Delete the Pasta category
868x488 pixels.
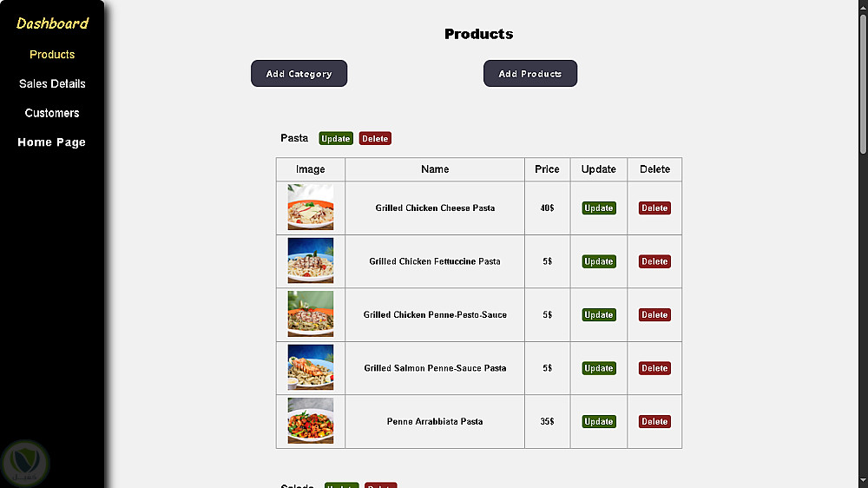click(x=375, y=139)
